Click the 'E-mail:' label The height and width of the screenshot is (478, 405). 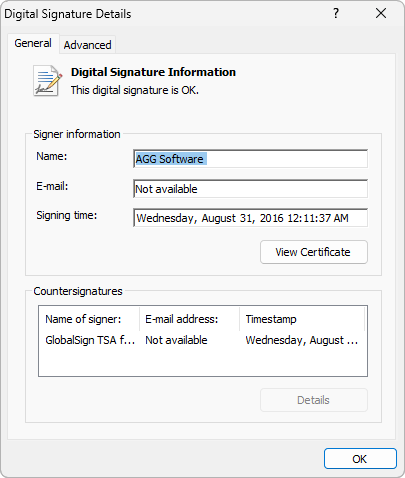pos(52,186)
